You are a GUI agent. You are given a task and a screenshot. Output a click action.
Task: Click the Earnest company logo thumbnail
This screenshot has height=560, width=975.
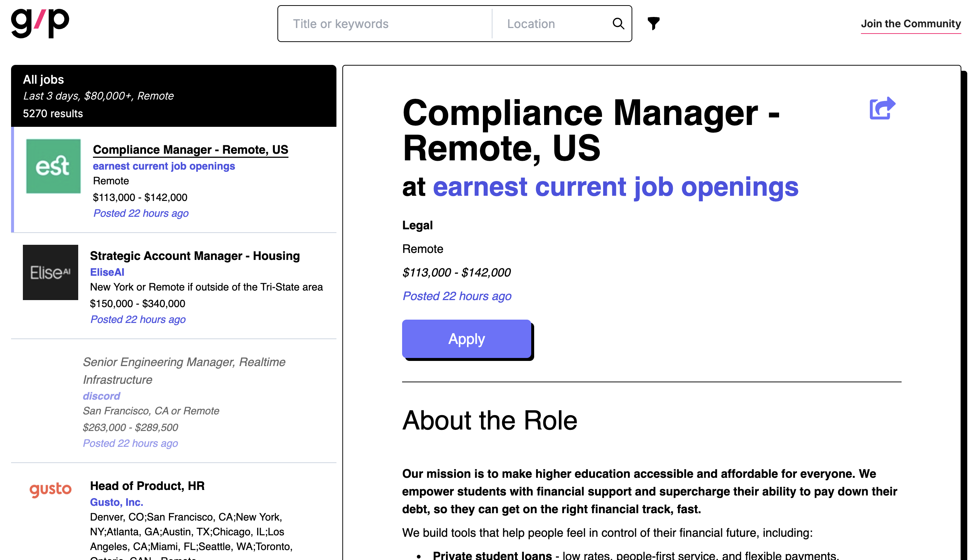click(53, 166)
